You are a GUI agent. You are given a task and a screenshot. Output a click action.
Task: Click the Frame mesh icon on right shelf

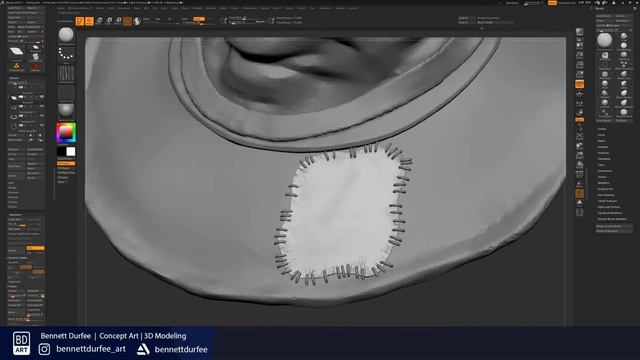(580, 136)
